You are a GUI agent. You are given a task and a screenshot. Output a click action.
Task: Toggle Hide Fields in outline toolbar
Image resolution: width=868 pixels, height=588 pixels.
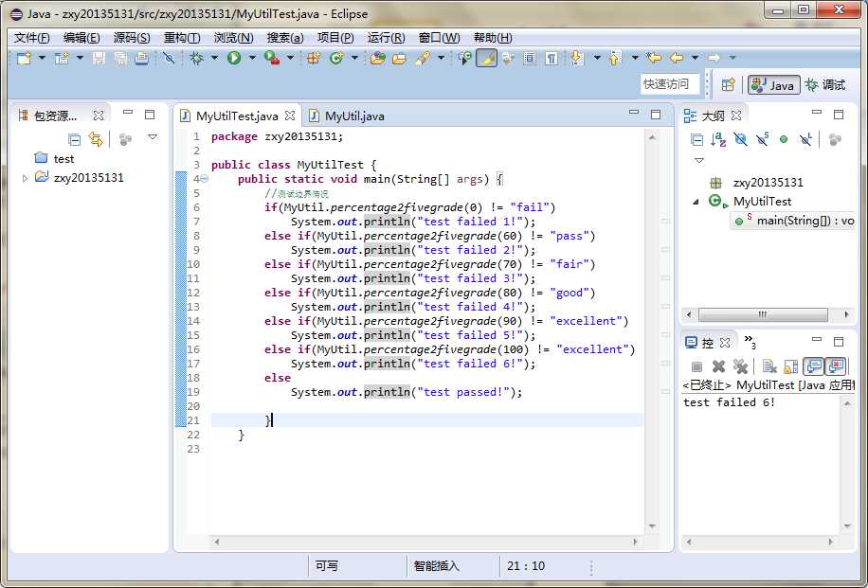tap(740, 139)
